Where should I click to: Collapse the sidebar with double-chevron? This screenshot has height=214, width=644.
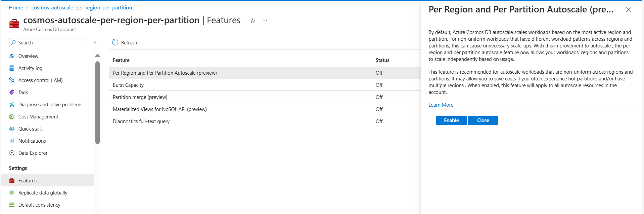pos(96,43)
